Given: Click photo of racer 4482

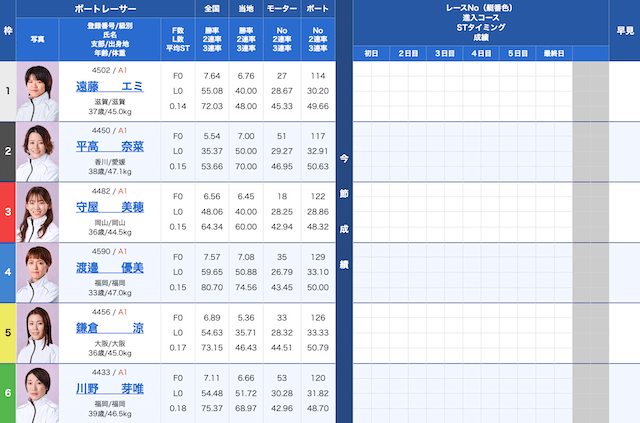Looking at the screenshot, I should tap(38, 212).
